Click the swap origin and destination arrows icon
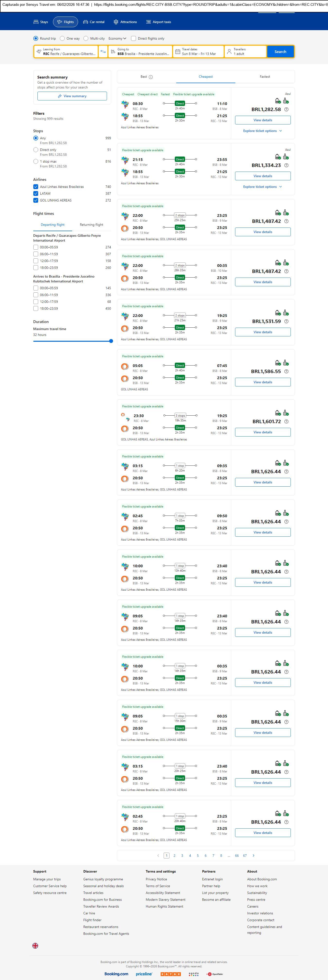 (103, 52)
